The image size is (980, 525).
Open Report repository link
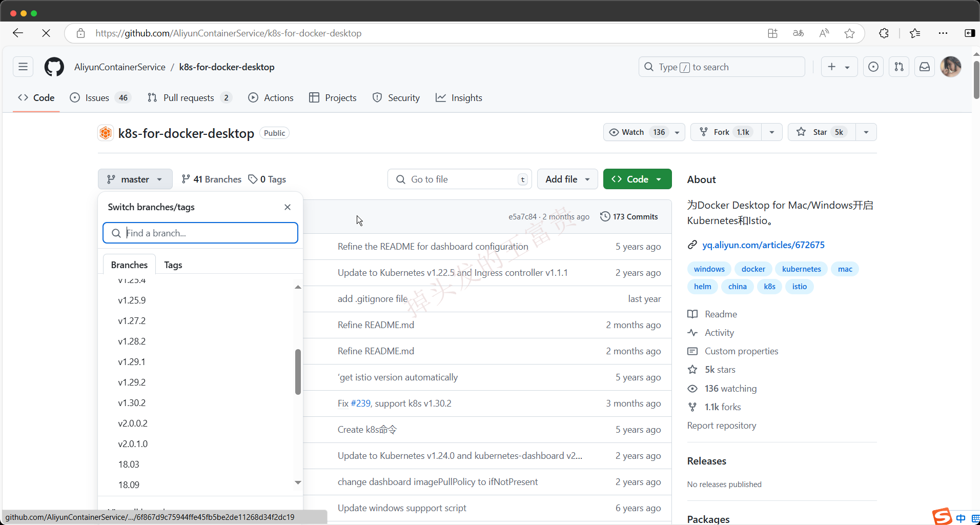[x=722, y=426]
